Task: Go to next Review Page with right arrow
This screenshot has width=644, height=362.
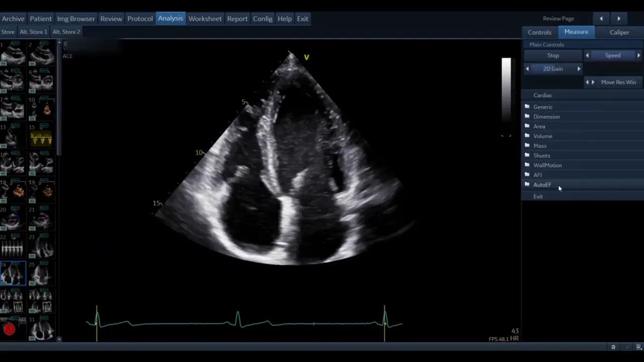Action: (x=619, y=19)
